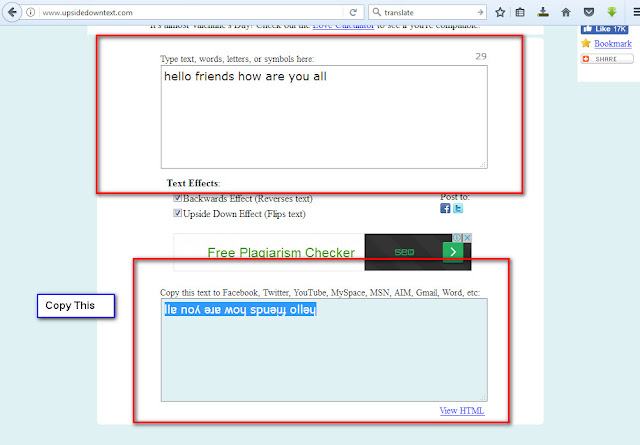This screenshot has height=445, width=640.
Task: Go to the browser home icon
Action: (x=566, y=12)
